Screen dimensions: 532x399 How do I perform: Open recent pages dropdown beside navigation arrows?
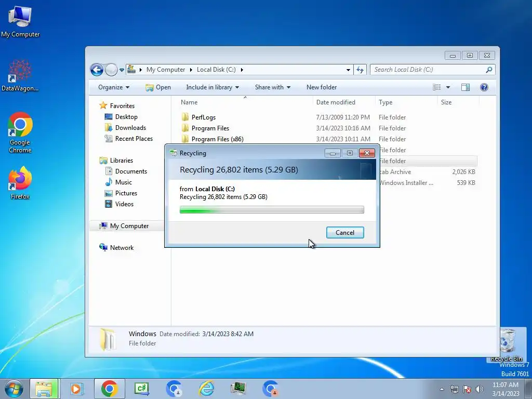coord(122,70)
